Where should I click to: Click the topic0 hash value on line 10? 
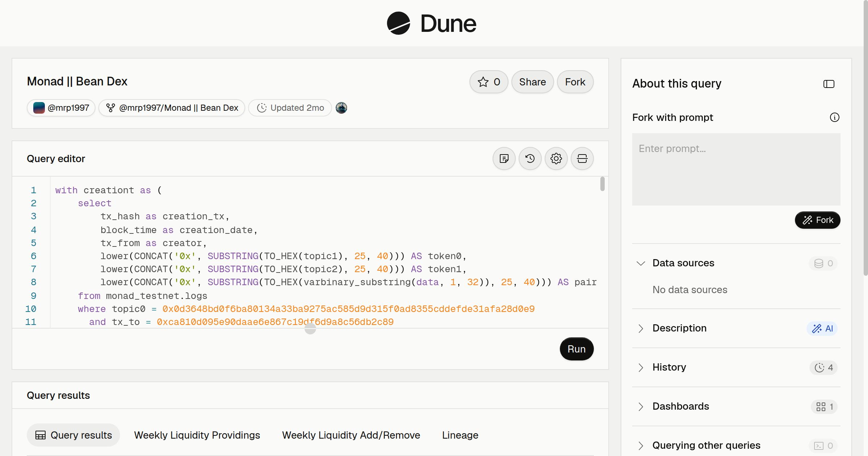tap(348, 309)
